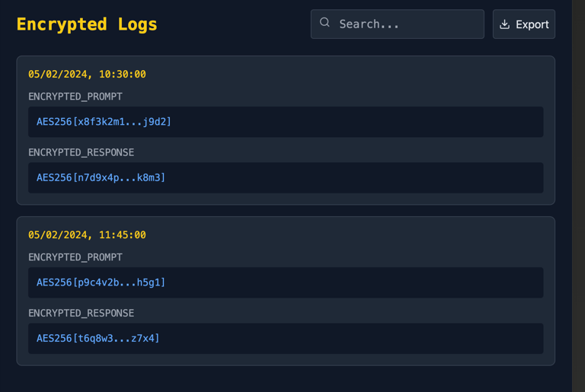Click first ENCRYPTED_PROMPT label

point(75,97)
